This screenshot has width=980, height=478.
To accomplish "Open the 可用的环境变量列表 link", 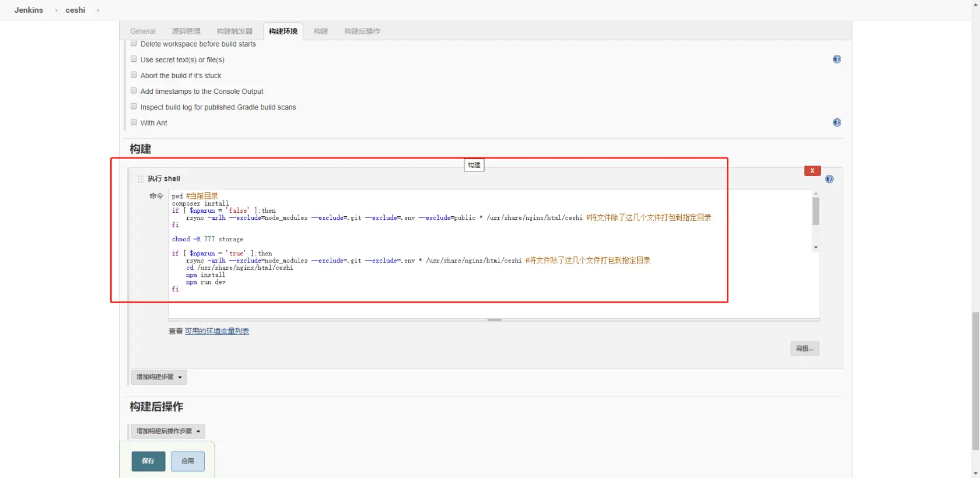I will [217, 331].
